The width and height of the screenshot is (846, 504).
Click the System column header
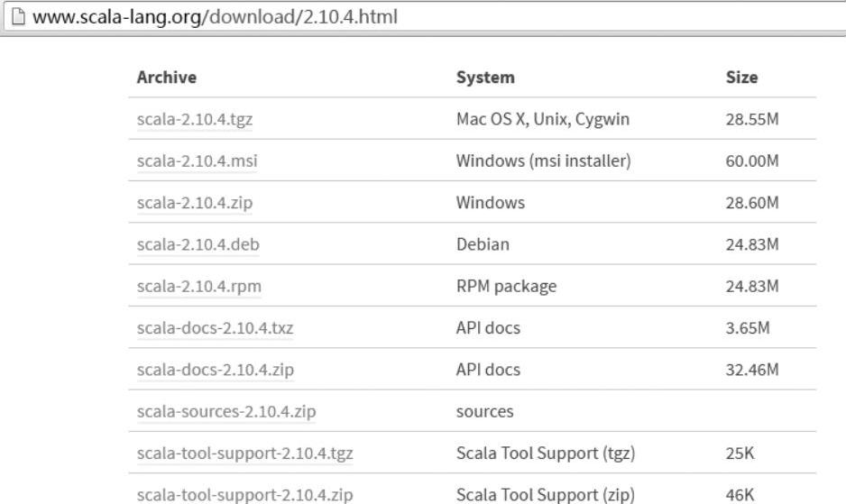[x=485, y=78]
